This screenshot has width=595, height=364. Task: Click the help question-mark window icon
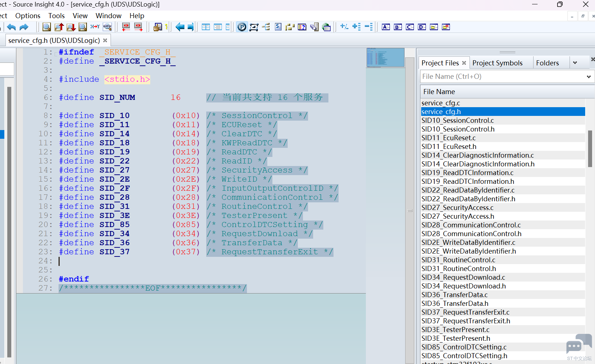pyautogui.click(x=302, y=27)
